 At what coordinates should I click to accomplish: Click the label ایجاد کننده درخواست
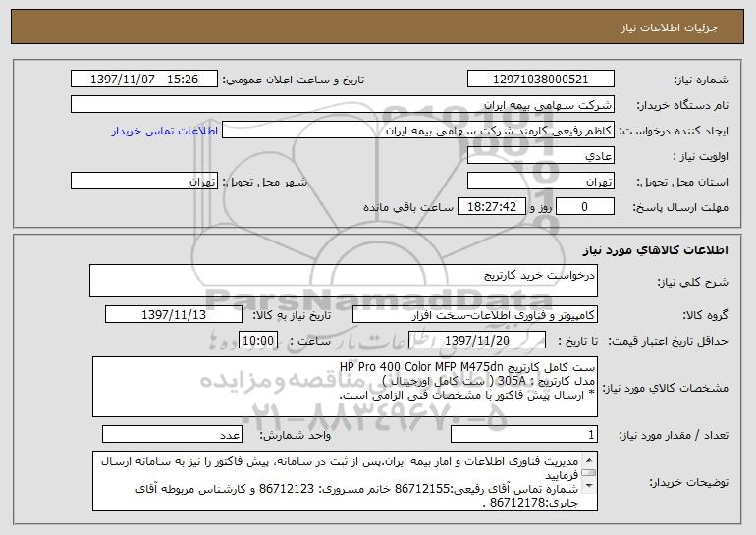pyautogui.click(x=674, y=131)
